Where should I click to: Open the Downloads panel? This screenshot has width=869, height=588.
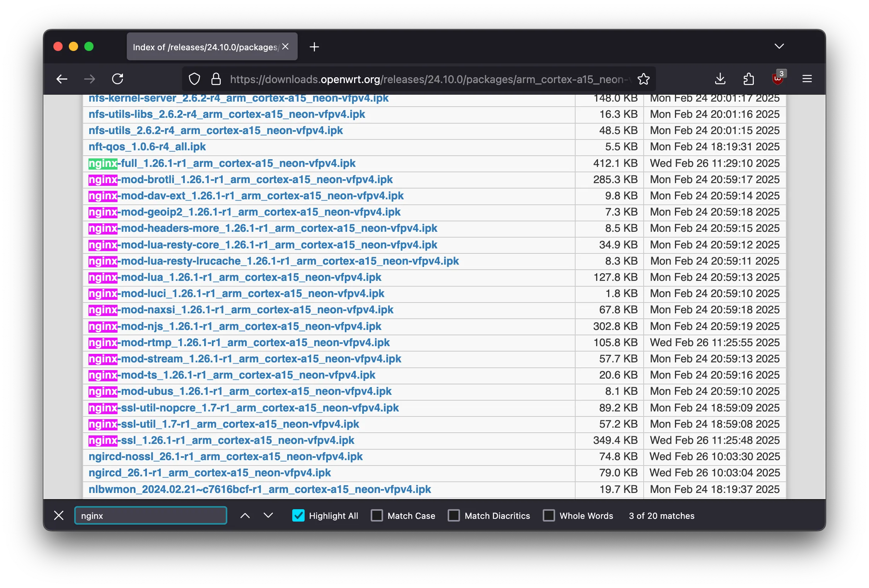720,79
